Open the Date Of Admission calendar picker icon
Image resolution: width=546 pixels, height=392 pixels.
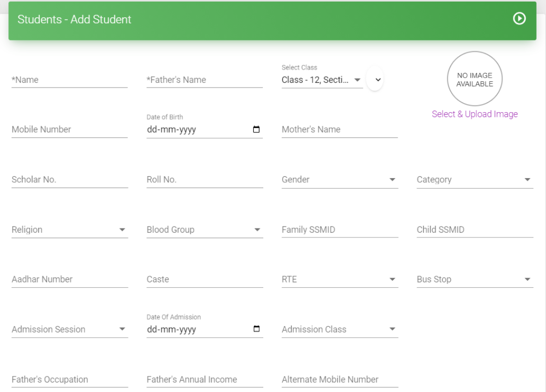pyautogui.click(x=256, y=329)
